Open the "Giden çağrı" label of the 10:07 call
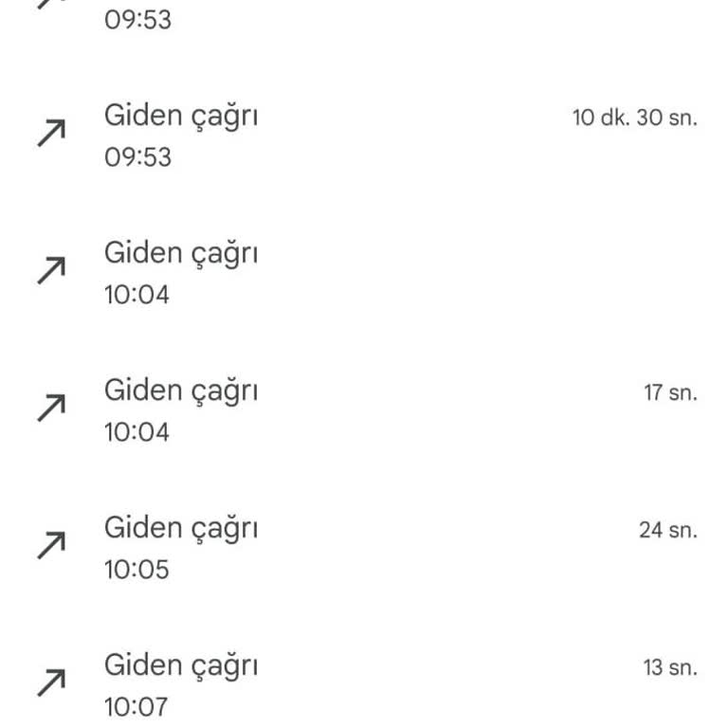The height and width of the screenshot is (728, 728). point(180,665)
